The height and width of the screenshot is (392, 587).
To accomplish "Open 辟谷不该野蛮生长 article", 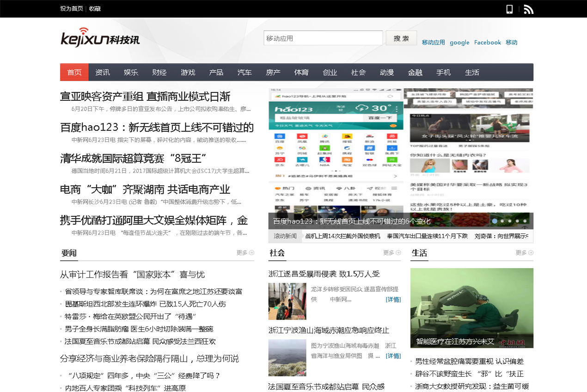I will tap(469, 374).
